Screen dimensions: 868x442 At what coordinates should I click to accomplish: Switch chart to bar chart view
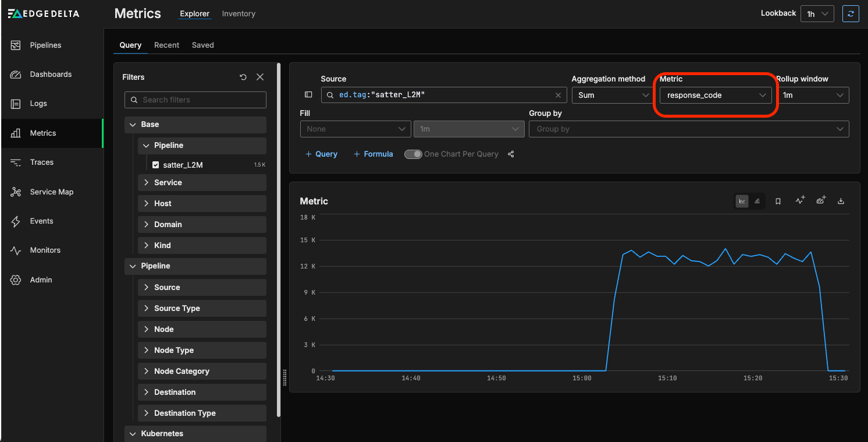click(x=757, y=201)
